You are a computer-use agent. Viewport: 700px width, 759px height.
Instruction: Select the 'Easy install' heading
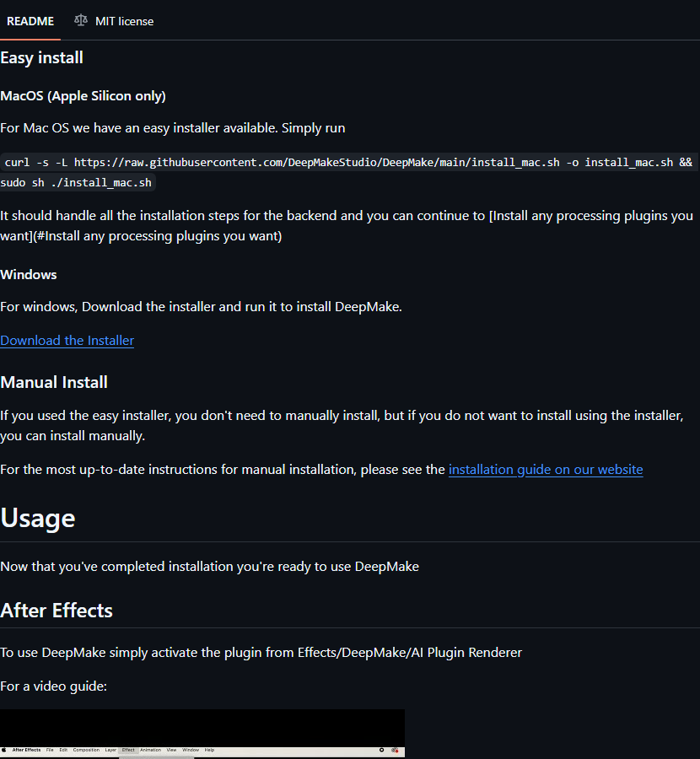41,57
